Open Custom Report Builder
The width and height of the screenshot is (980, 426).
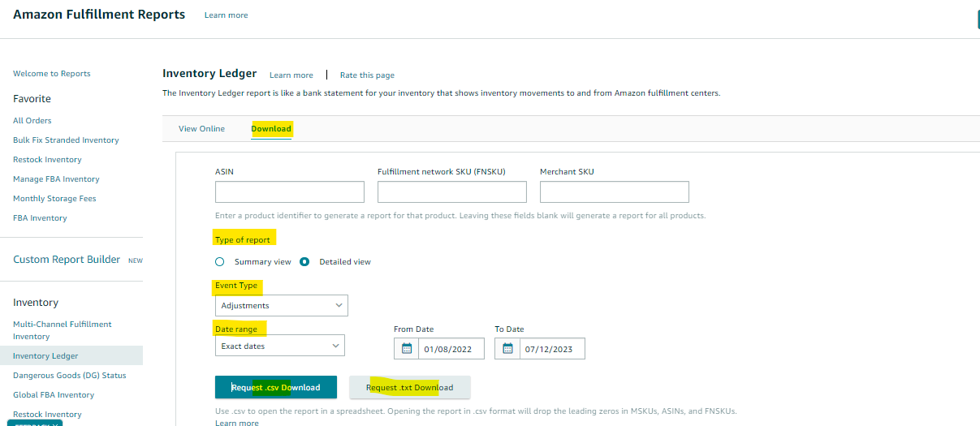click(x=67, y=260)
